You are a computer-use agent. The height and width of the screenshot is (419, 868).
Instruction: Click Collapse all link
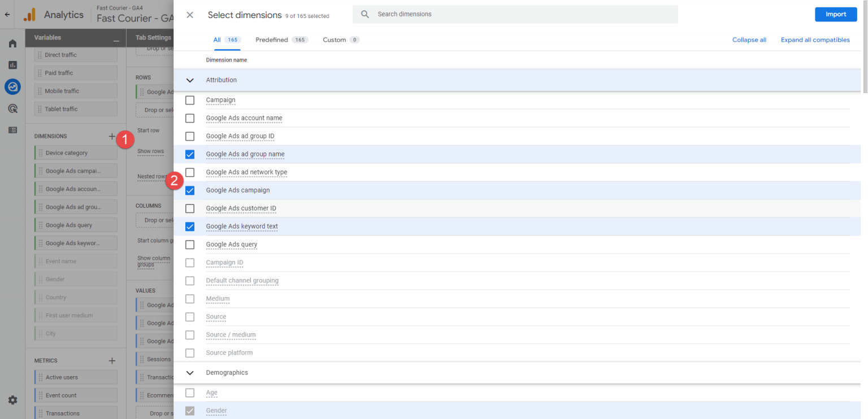(x=749, y=40)
